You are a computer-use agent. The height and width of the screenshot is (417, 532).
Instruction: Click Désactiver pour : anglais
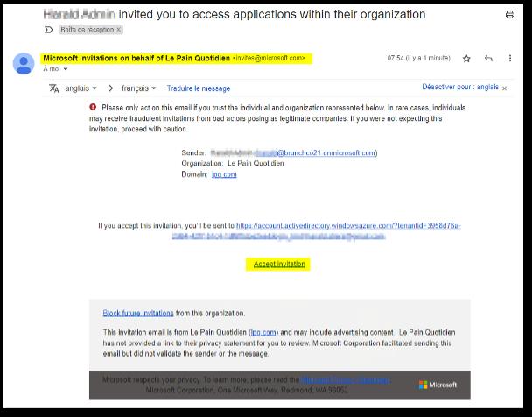460,87
